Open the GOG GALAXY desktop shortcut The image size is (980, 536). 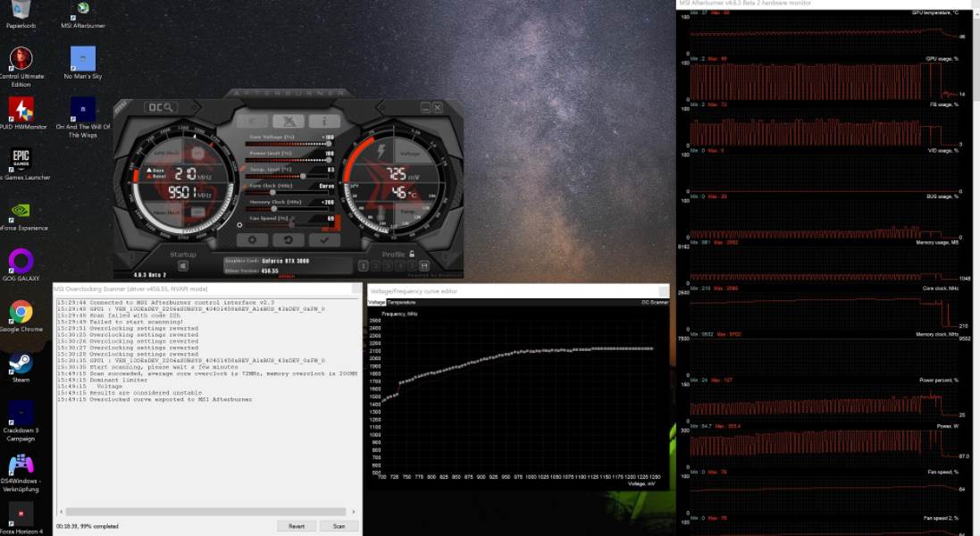pos(21,265)
